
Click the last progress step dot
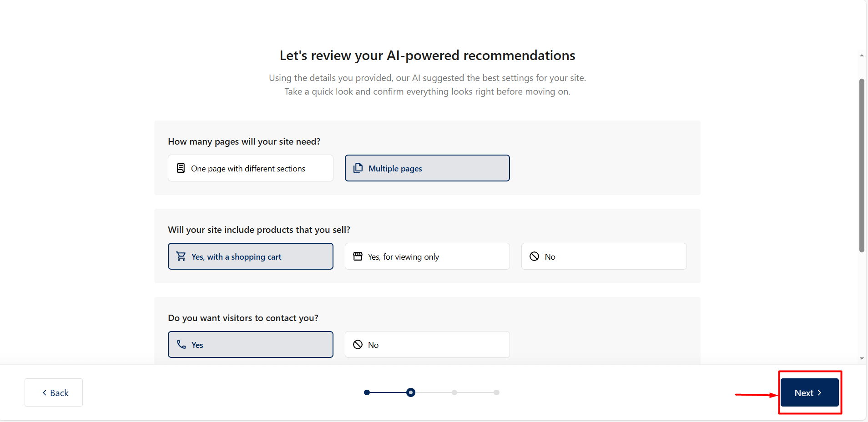(x=496, y=392)
